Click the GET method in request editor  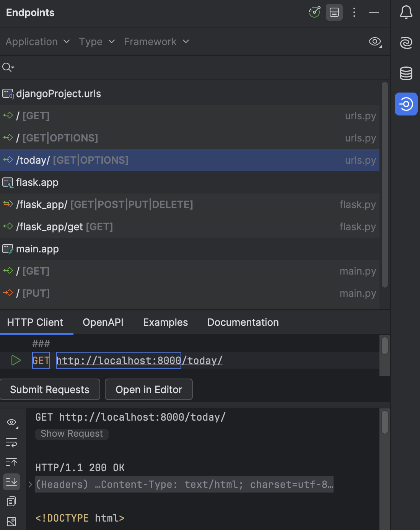pos(41,360)
